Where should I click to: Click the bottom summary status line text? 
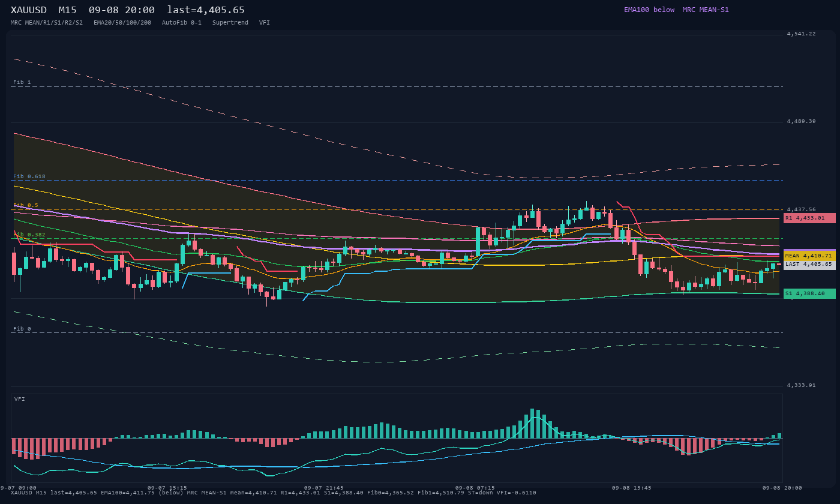(274, 493)
